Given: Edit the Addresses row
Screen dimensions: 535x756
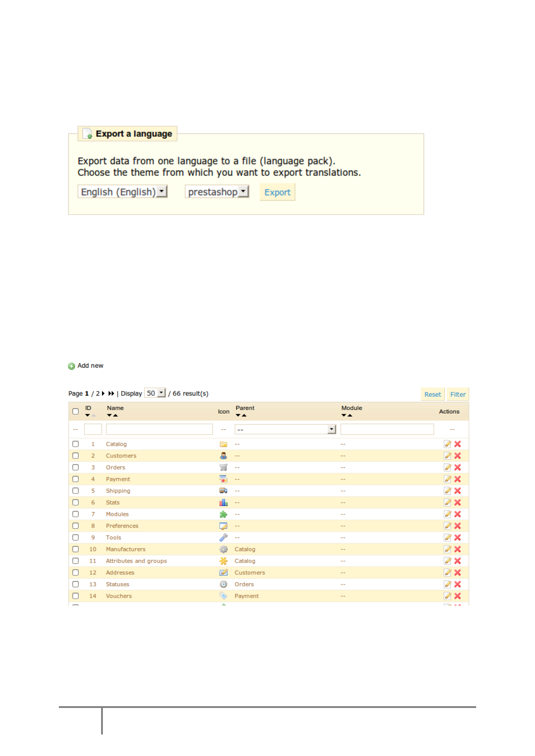Looking at the screenshot, I should pyautogui.click(x=447, y=572).
